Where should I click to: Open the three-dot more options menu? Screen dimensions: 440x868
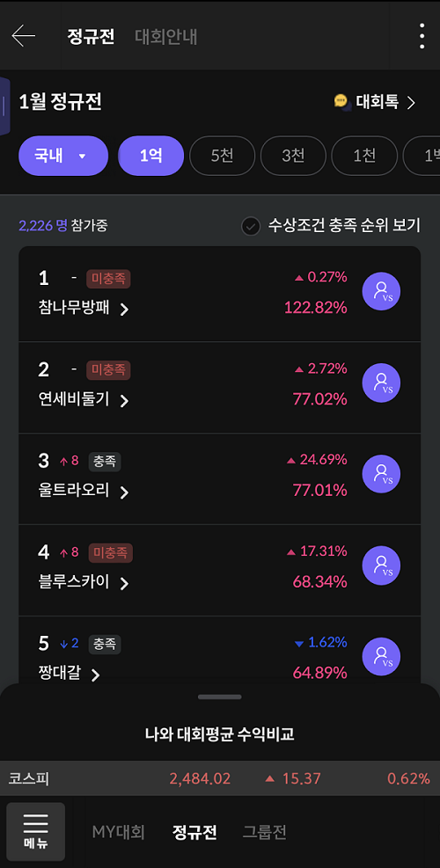[422, 37]
